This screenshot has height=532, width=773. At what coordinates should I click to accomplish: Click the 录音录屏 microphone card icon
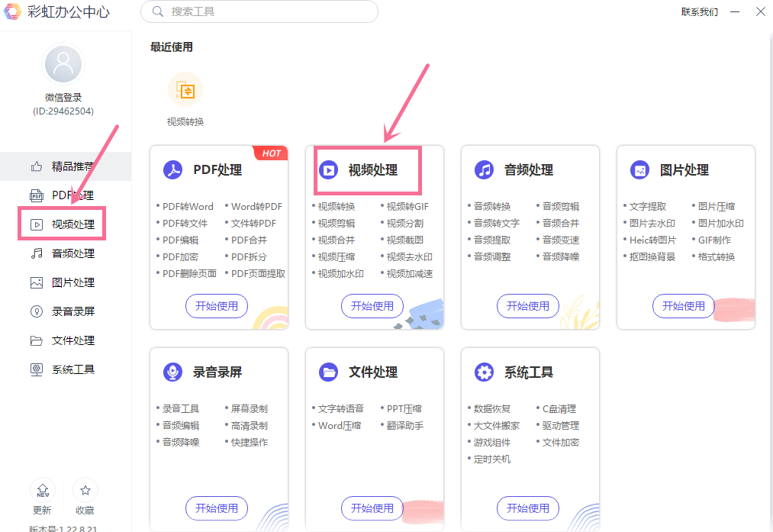click(173, 372)
